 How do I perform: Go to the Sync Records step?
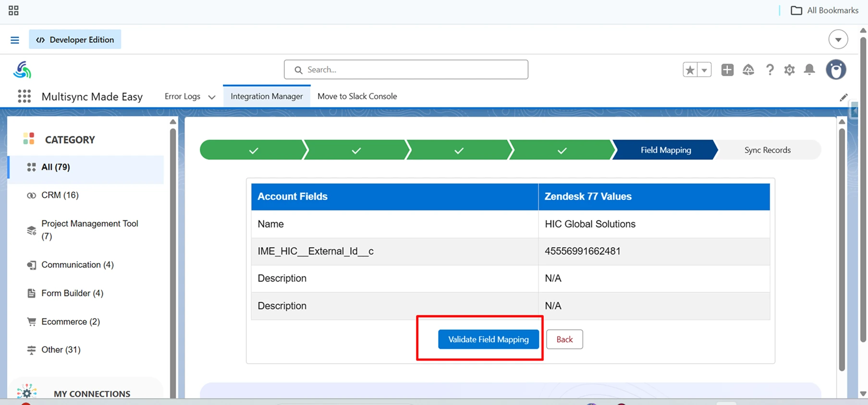[x=768, y=150]
